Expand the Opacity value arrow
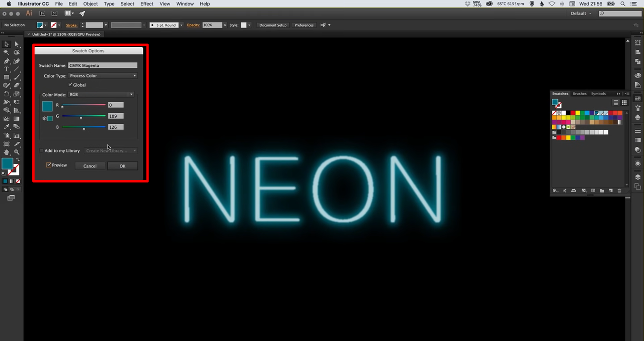 [x=224, y=25]
